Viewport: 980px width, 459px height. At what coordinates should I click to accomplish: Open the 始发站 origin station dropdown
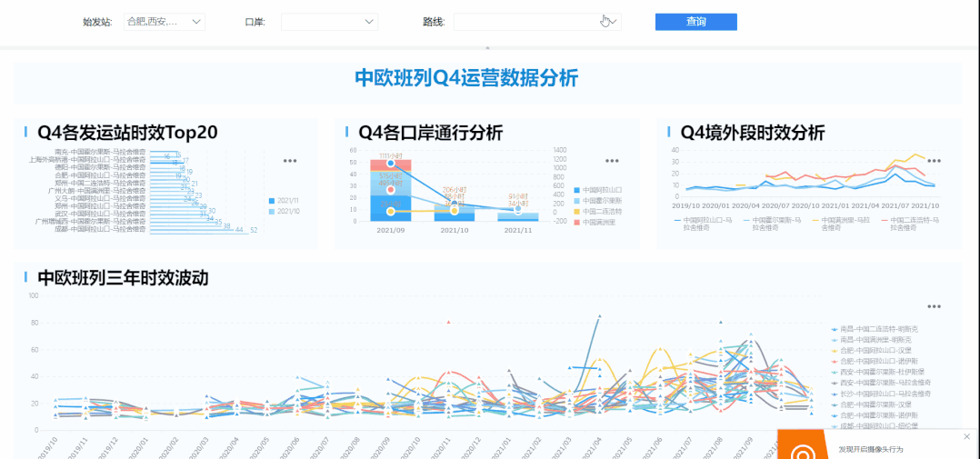[x=165, y=22]
